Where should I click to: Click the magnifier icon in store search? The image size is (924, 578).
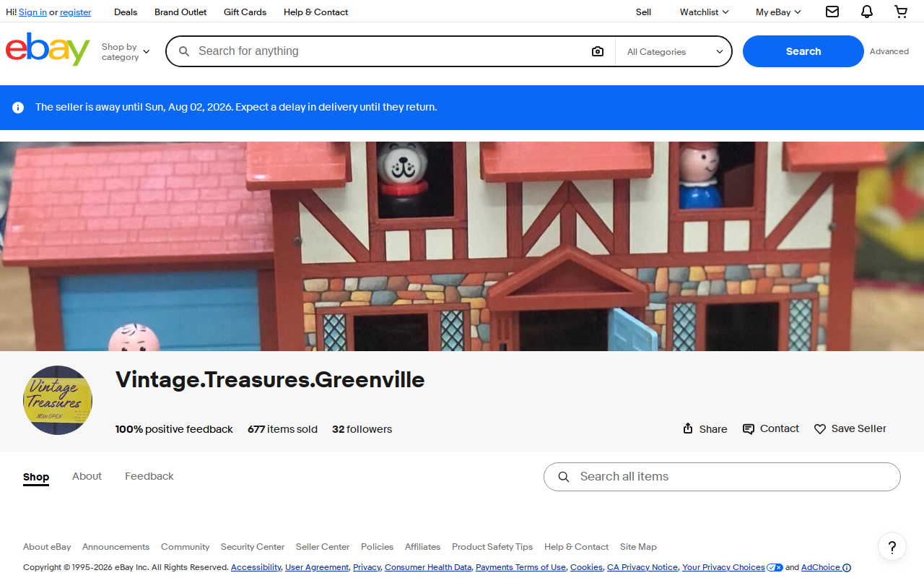(564, 477)
